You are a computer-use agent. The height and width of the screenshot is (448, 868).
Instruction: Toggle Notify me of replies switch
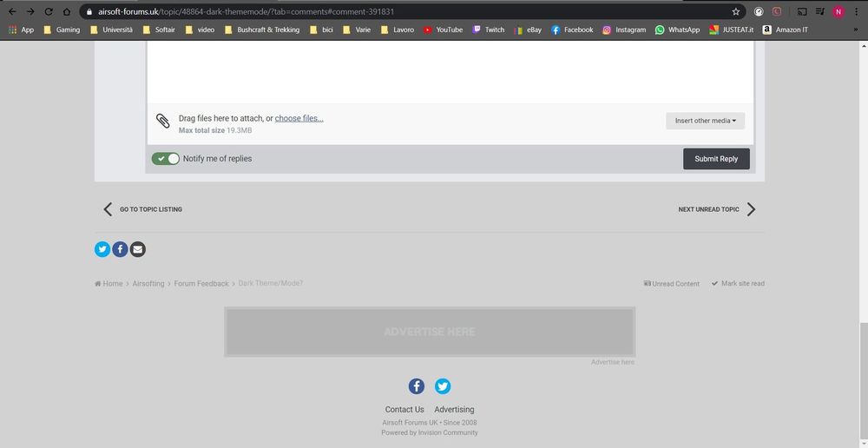click(165, 159)
